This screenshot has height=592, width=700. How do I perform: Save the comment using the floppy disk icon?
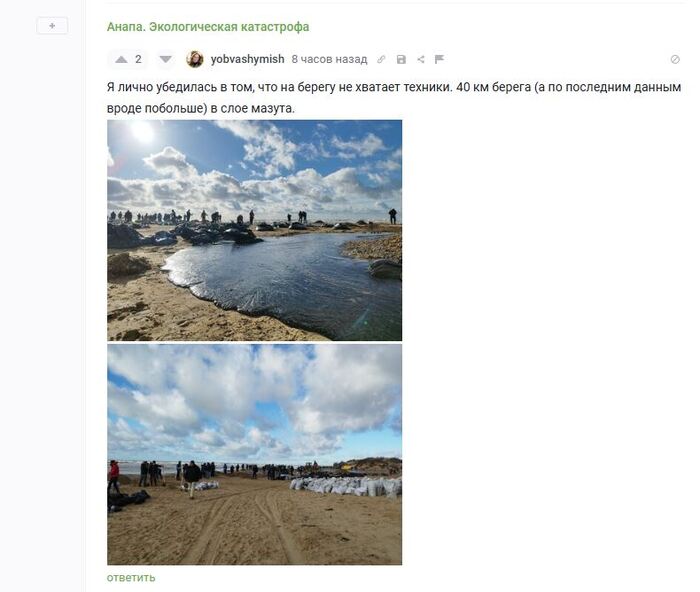[x=401, y=59]
